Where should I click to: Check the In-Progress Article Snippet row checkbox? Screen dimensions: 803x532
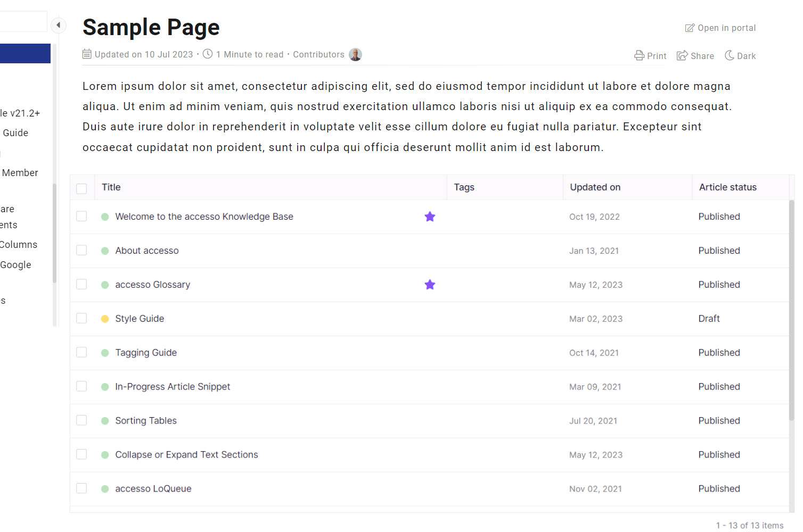(x=81, y=387)
